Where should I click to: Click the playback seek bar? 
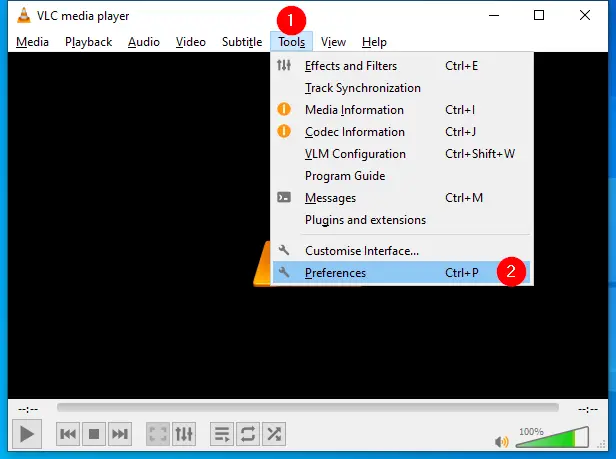308,408
